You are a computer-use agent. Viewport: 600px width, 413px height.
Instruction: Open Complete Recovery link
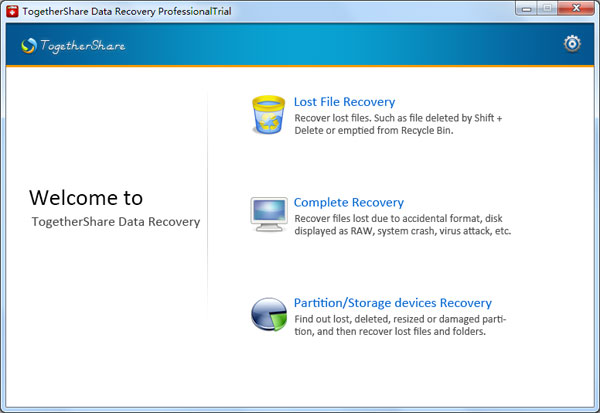(349, 202)
